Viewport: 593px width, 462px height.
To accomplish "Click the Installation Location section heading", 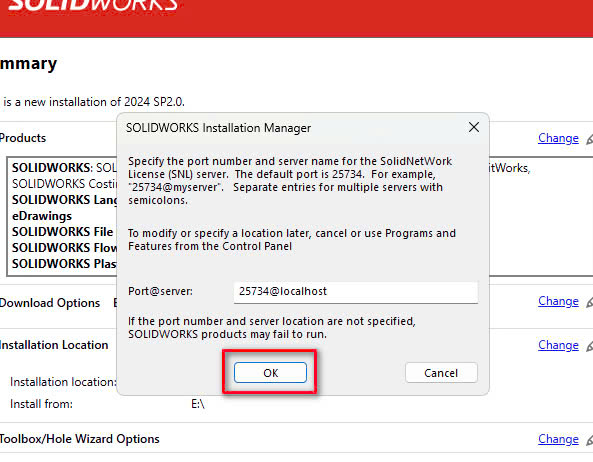I will tap(54, 345).
